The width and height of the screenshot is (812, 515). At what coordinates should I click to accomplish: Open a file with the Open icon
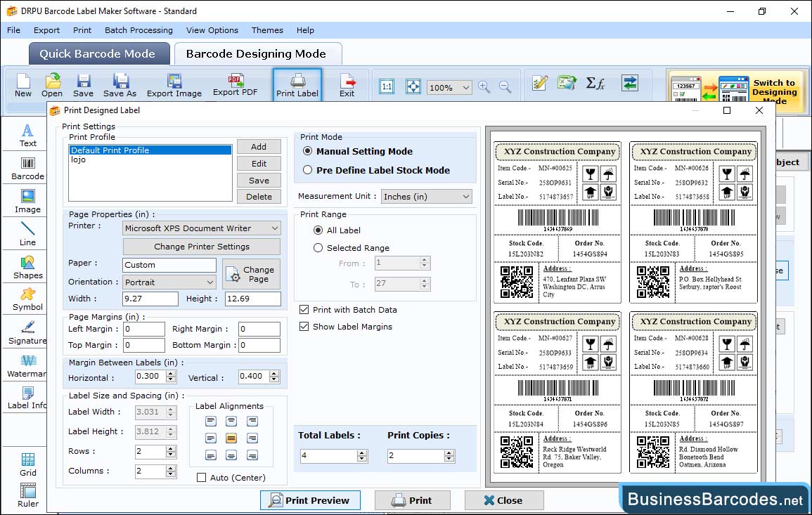52,86
